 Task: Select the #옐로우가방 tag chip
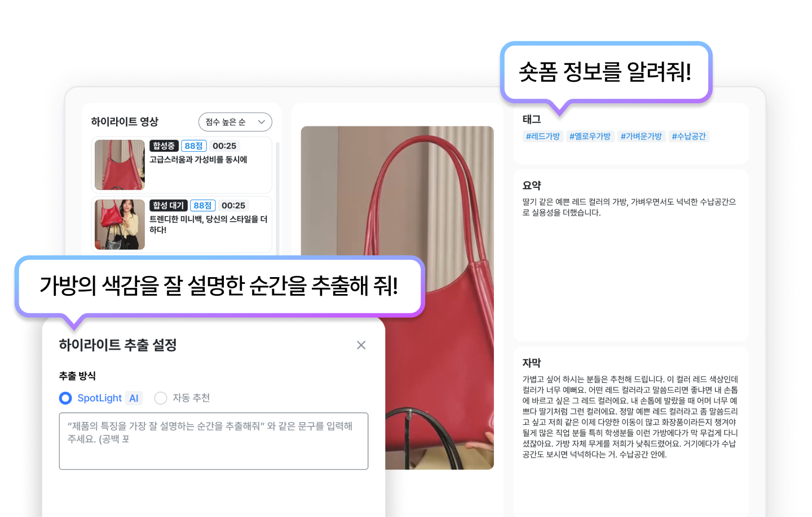click(590, 136)
